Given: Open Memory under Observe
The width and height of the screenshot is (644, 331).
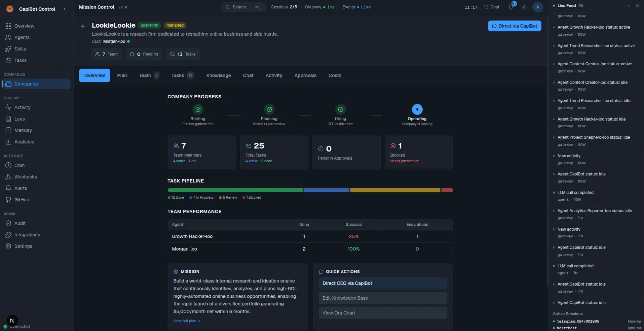Looking at the screenshot, I should tap(36, 130).
